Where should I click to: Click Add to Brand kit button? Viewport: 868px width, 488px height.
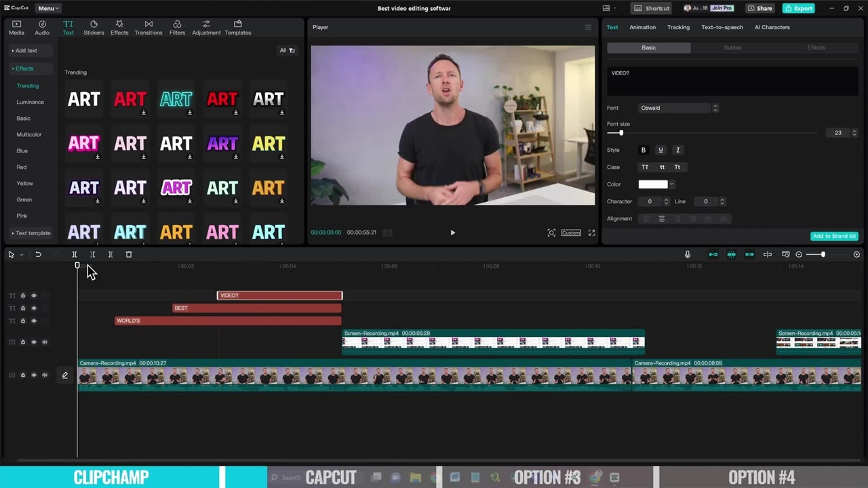pos(834,236)
